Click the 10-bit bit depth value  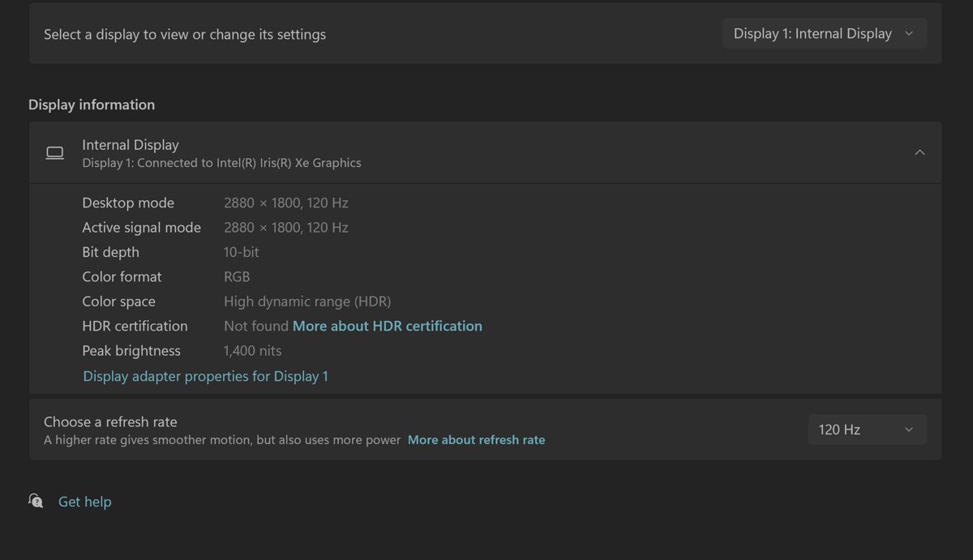(x=242, y=252)
